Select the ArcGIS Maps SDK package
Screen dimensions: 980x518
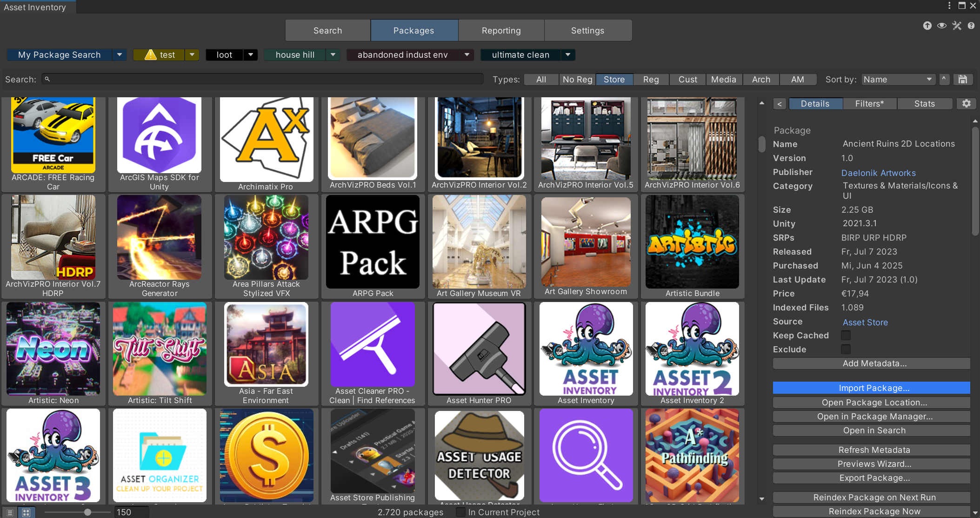click(160, 144)
